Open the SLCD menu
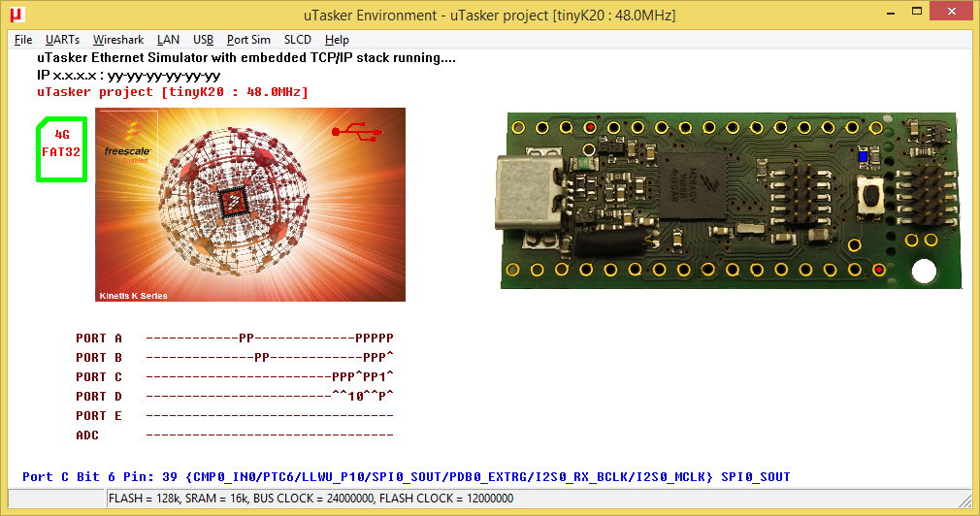Screen dimensions: 980x516 coord(298,40)
